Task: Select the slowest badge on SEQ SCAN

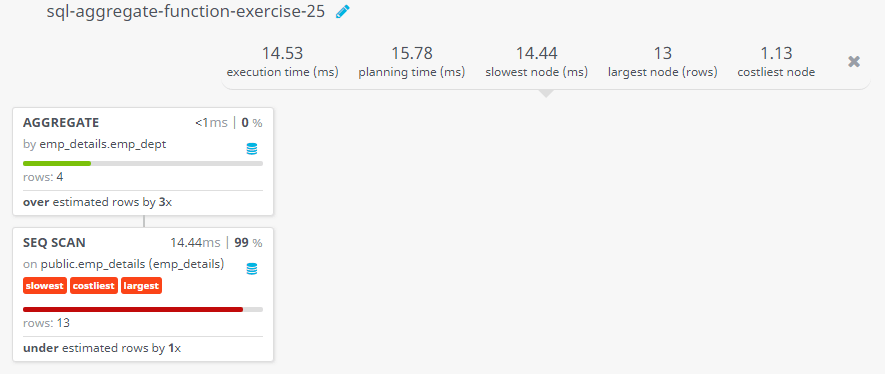Action: tap(45, 286)
